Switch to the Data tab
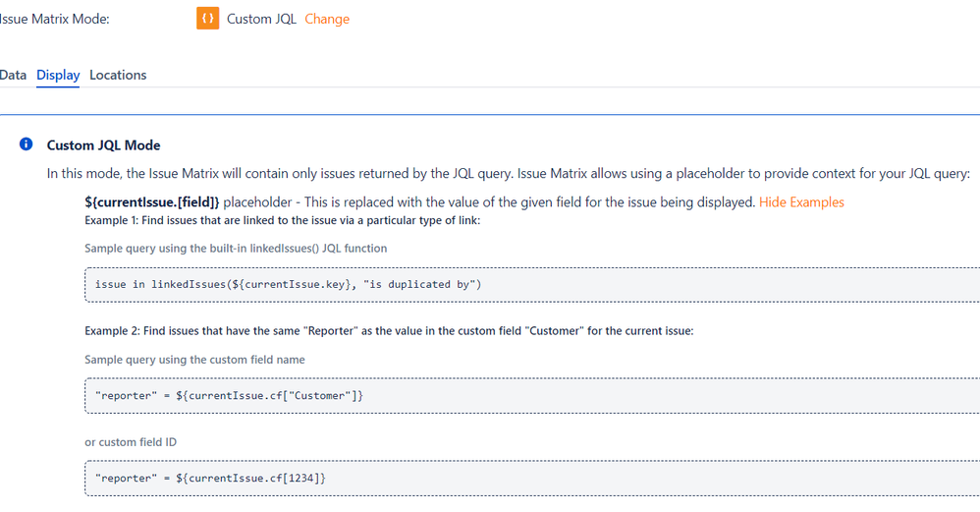The width and height of the screenshot is (980, 512). [13, 75]
